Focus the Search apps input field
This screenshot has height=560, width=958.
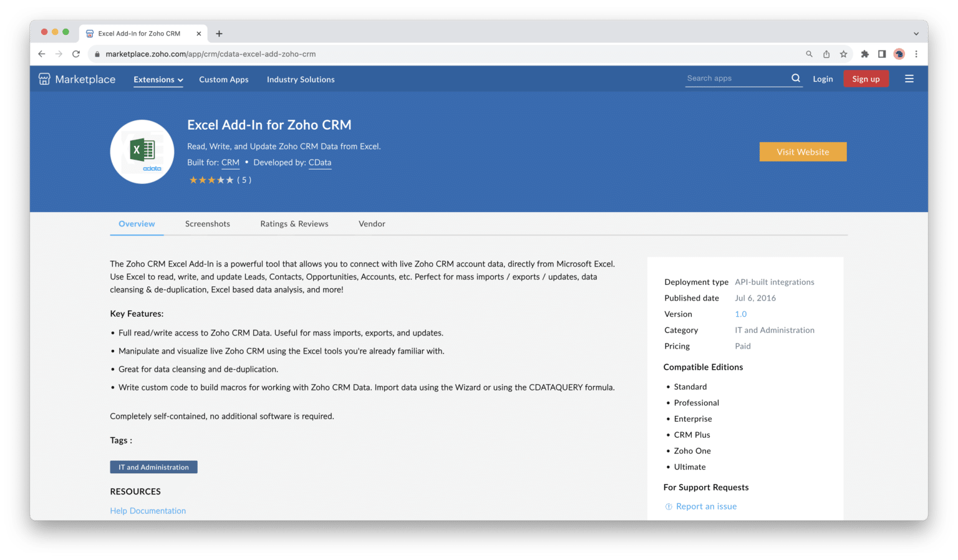click(x=736, y=79)
